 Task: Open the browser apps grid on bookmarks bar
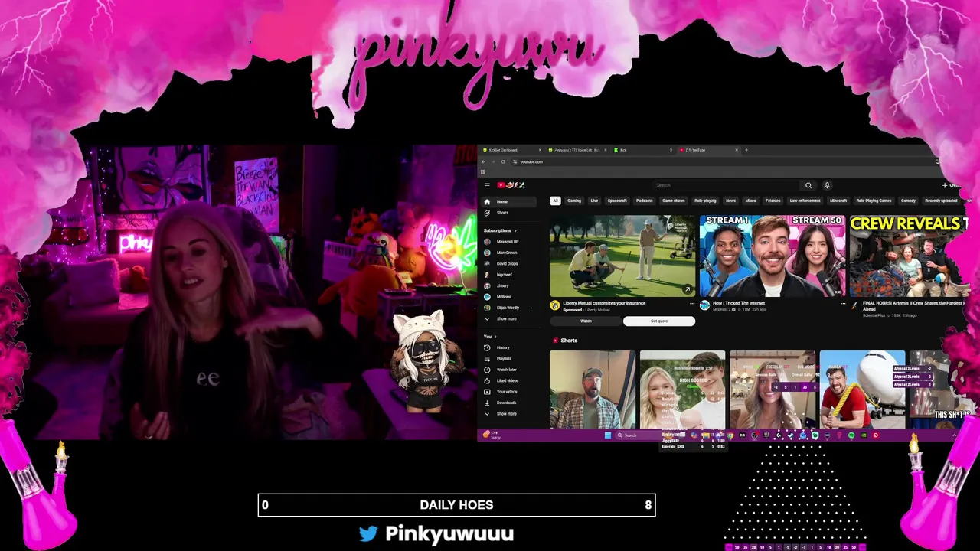pyautogui.click(x=482, y=172)
